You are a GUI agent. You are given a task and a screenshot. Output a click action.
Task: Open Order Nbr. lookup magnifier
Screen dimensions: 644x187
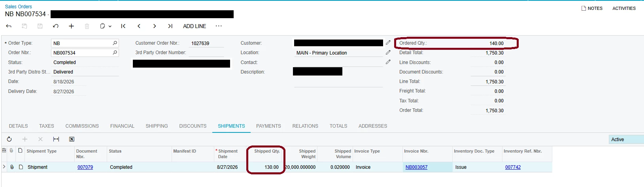point(115,53)
